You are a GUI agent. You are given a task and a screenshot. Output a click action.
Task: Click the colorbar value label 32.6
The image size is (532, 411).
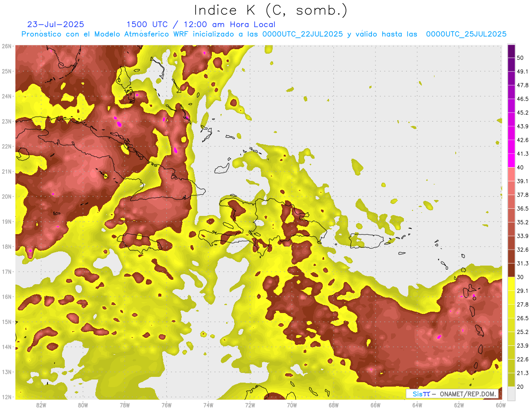(523, 250)
